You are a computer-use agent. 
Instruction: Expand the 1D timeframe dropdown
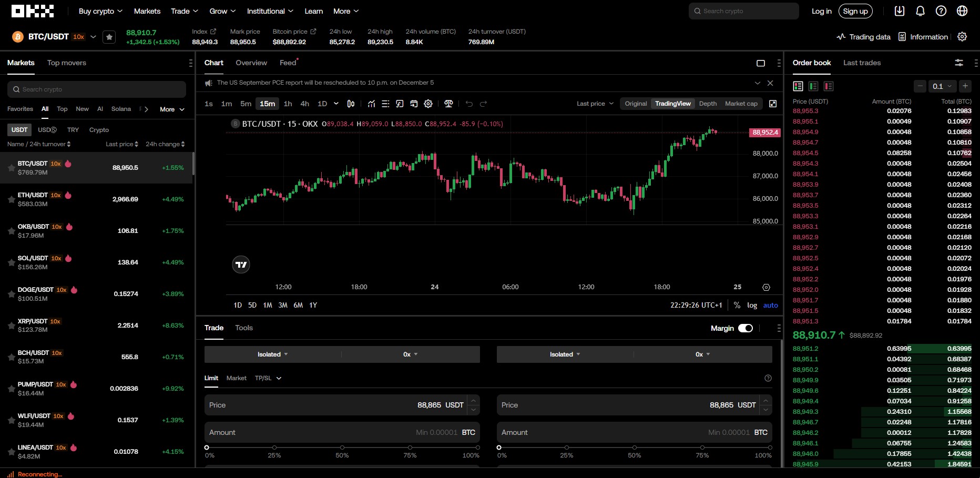pyautogui.click(x=336, y=104)
